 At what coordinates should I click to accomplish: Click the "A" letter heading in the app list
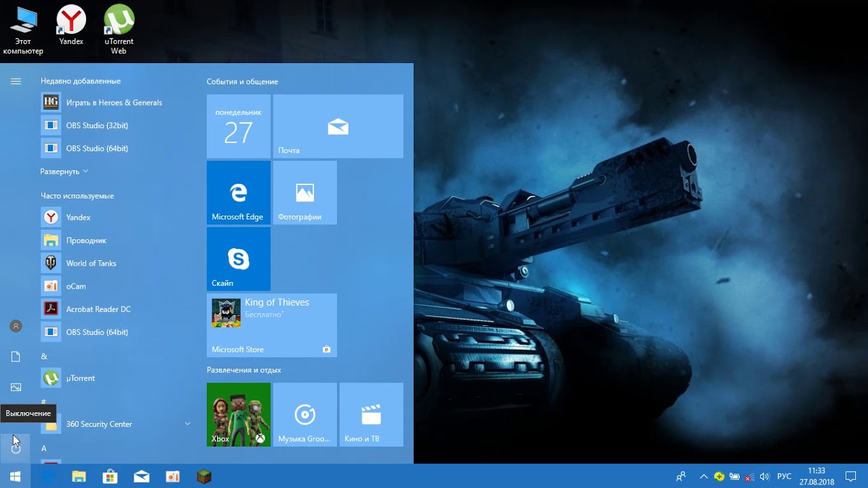tap(44, 448)
